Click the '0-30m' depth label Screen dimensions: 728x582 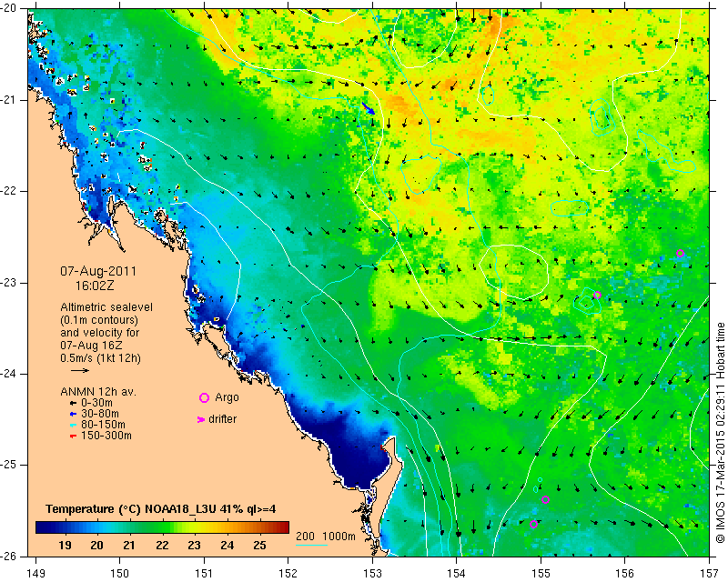(x=96, y=403)
